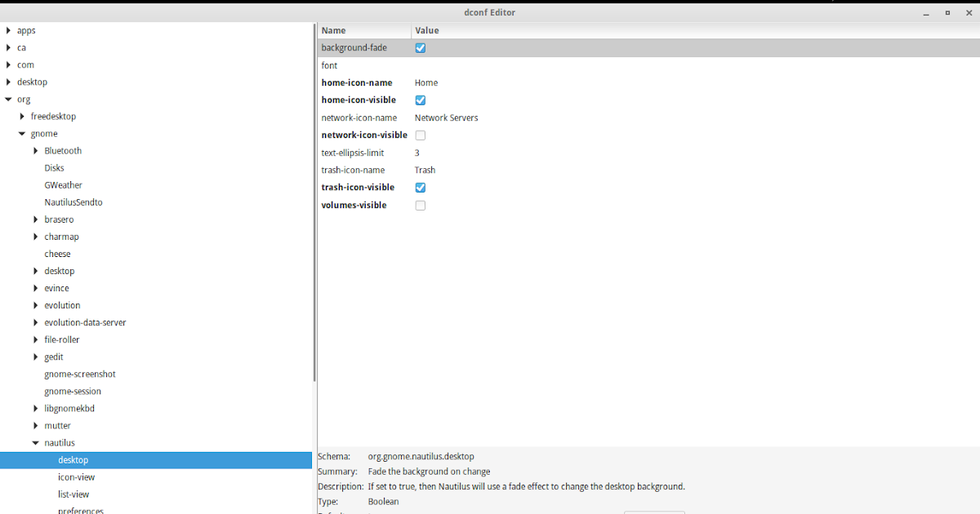Expand the top-level desktop tree node
Screen dimensions: 980x514
click(8, 82)
